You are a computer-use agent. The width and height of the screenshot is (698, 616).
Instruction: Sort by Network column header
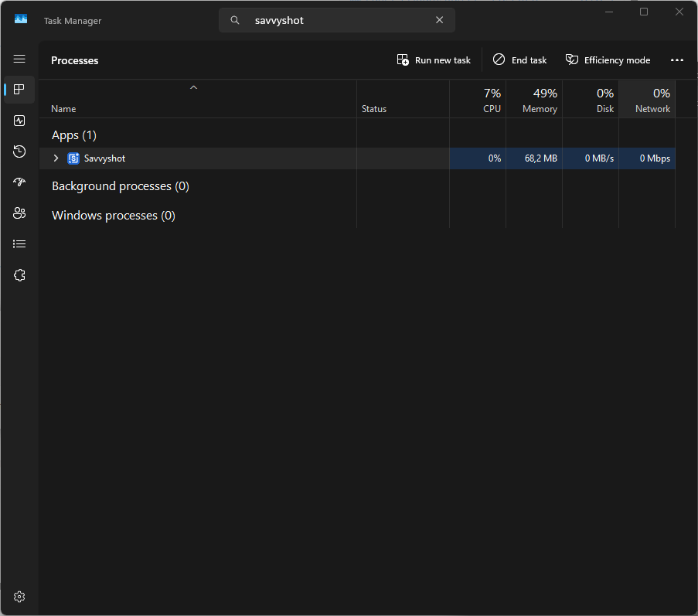pos(647,99)
